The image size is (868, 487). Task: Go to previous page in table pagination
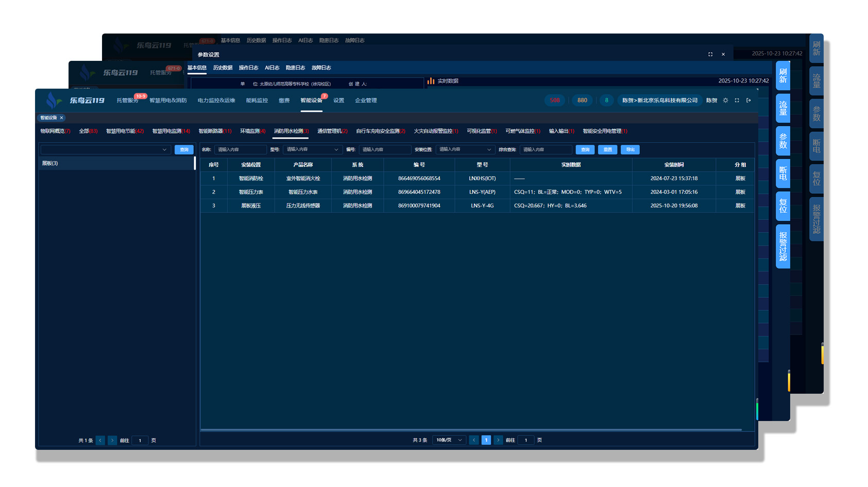tap(474, 440)
